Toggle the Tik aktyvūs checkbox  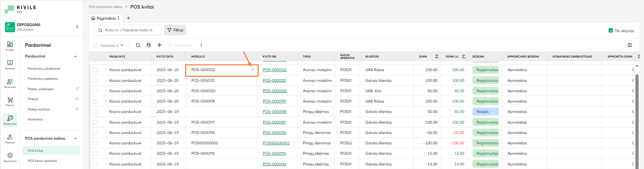coord(611,31)
